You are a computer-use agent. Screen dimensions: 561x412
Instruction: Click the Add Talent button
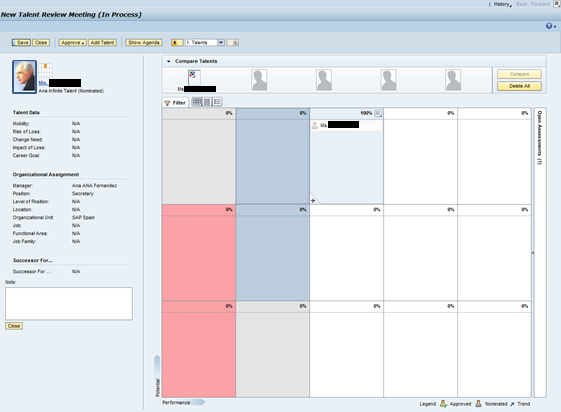click(102, 43)
